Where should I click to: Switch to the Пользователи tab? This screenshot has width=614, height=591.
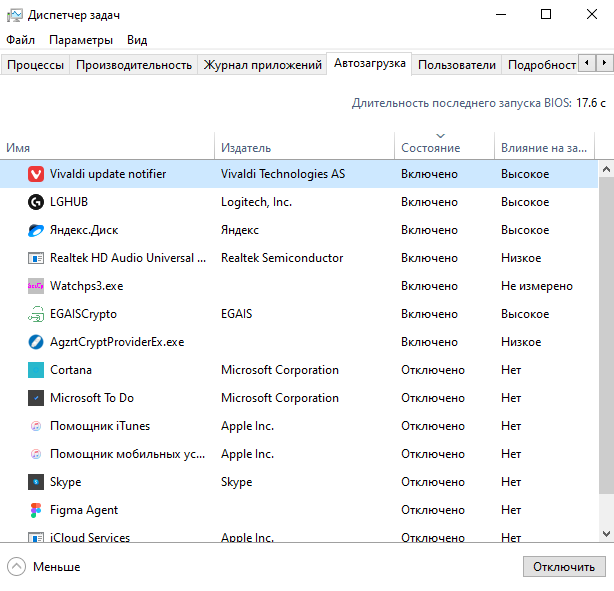pyautogui.click(x=457, y=65)
